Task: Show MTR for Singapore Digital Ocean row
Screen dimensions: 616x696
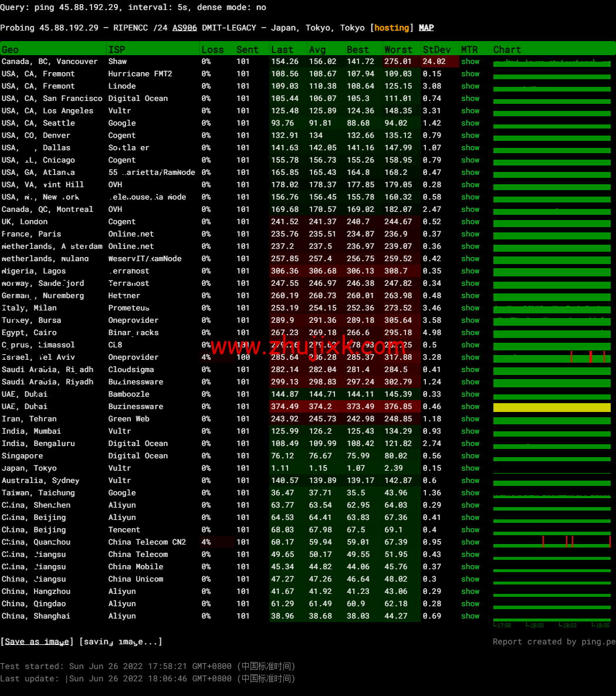Action: pyautogui.click(x=470, y=456)
